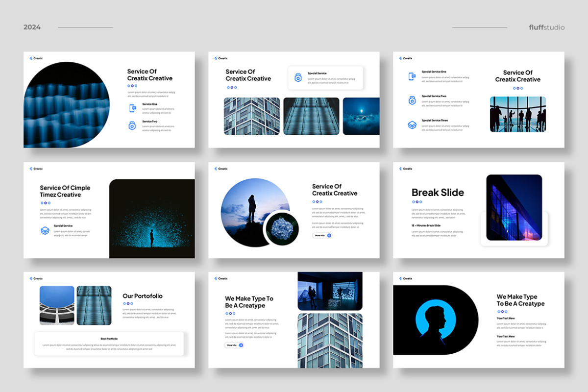Click the blue staircase photo thumbnail

311,116
